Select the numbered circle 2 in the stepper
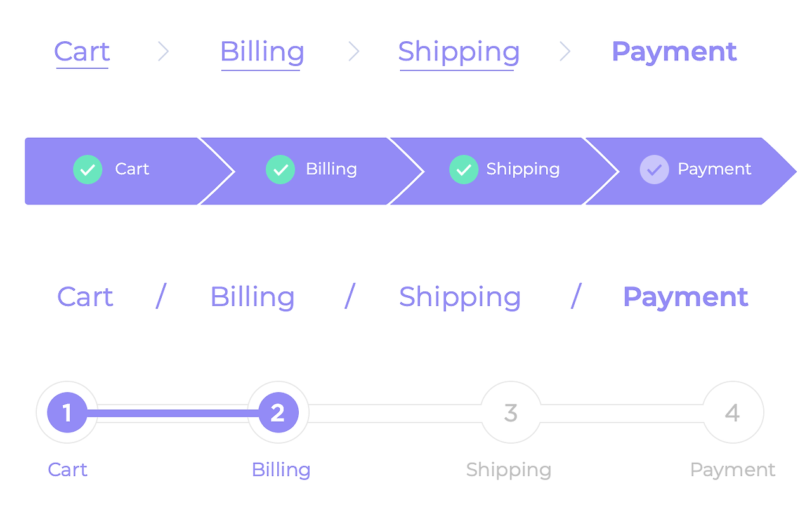 click(278, 412)
